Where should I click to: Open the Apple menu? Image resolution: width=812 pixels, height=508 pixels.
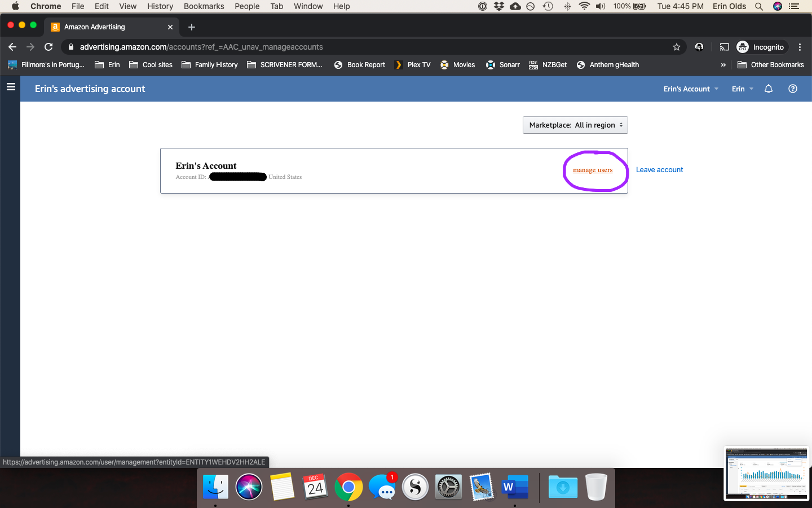[x=15, y=6]
